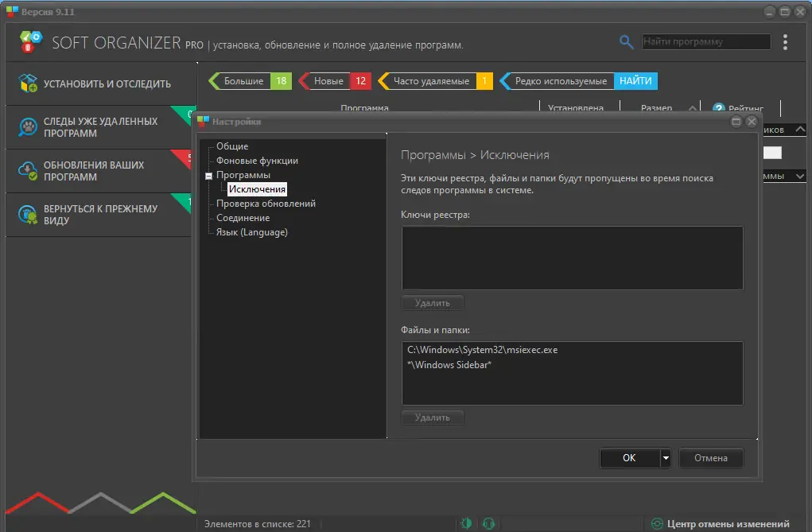Collapse the Программы tree node
This screenshot has width=812, height=532.
208,176
